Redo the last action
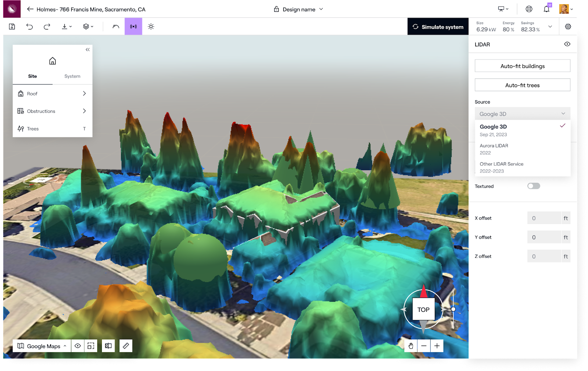 [x=46, y=26]
